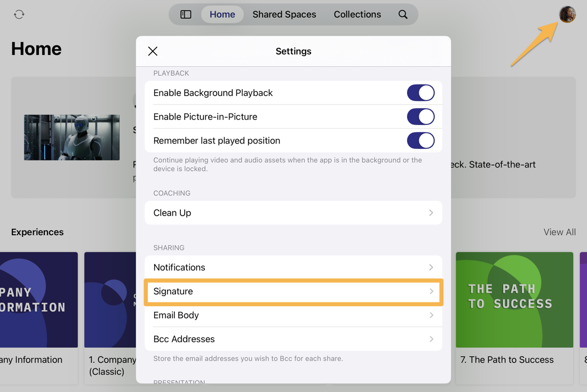Screen dimensions: 587x392
Task: Open the profile avatar menu
Action: click(567, 14)
